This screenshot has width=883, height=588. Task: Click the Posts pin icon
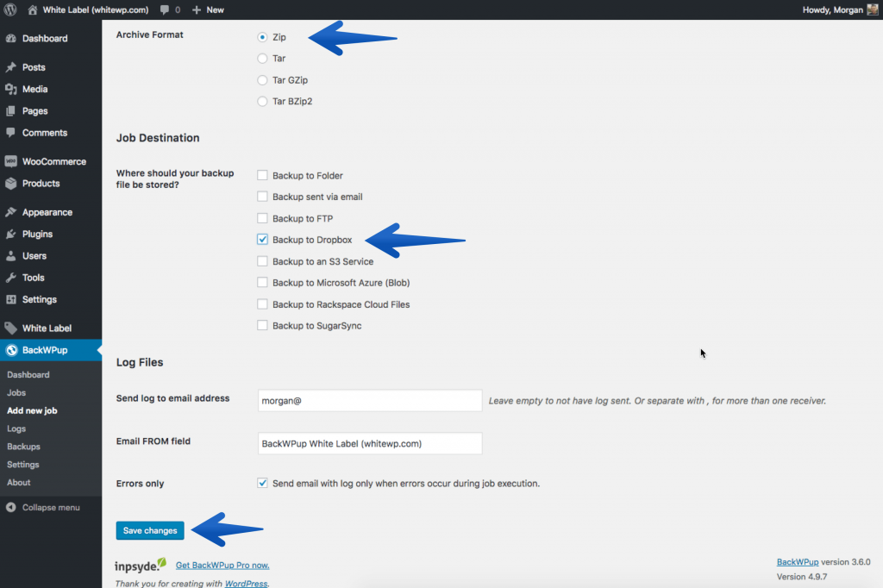10,67
